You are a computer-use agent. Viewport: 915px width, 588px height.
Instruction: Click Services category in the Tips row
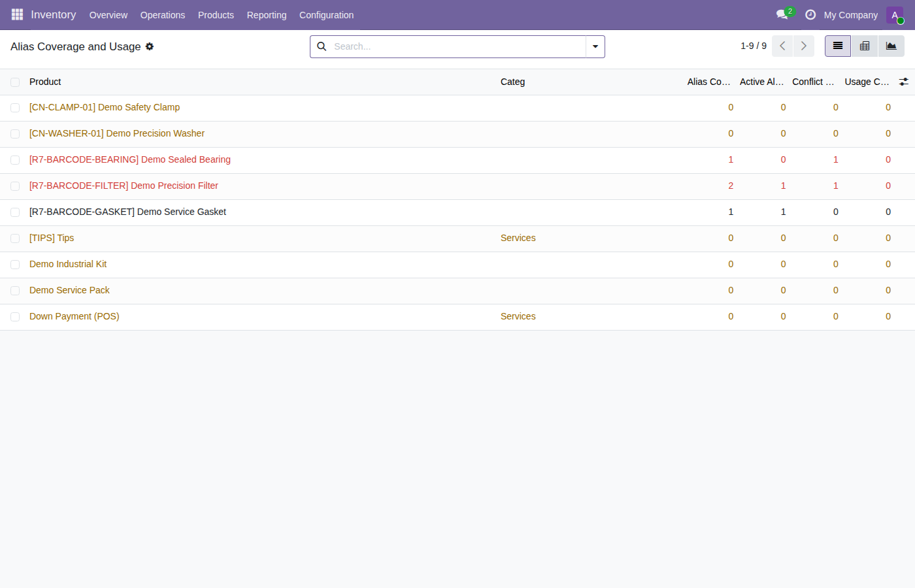518,238
